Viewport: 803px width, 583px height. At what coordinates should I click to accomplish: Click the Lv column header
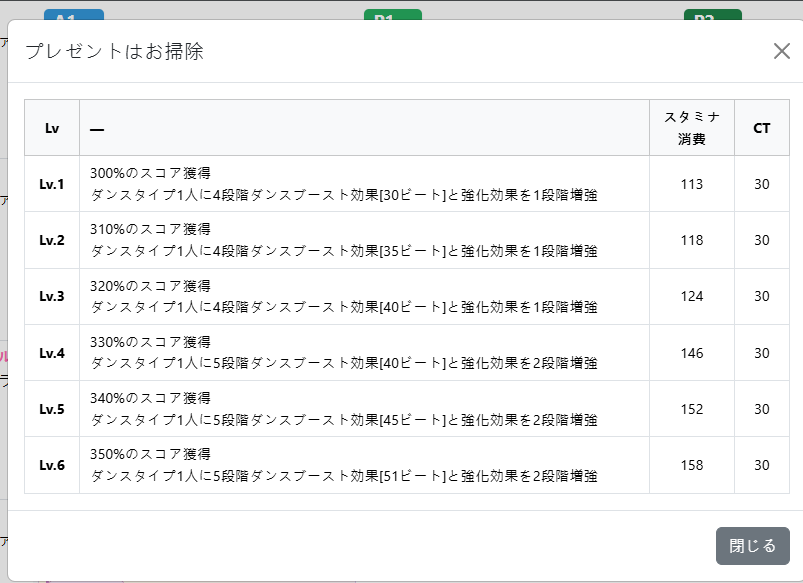(52, 128)
